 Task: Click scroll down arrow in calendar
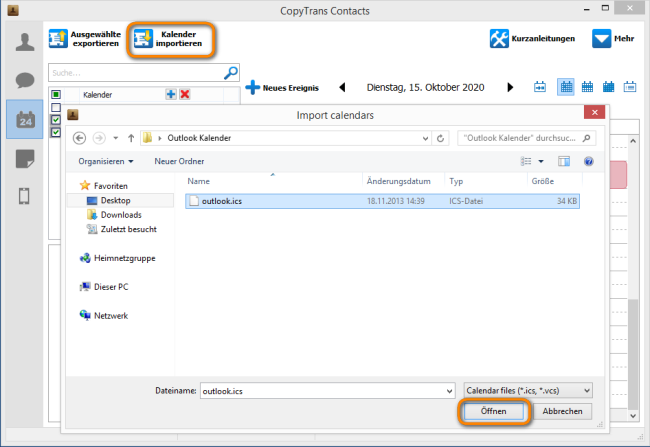633,415
